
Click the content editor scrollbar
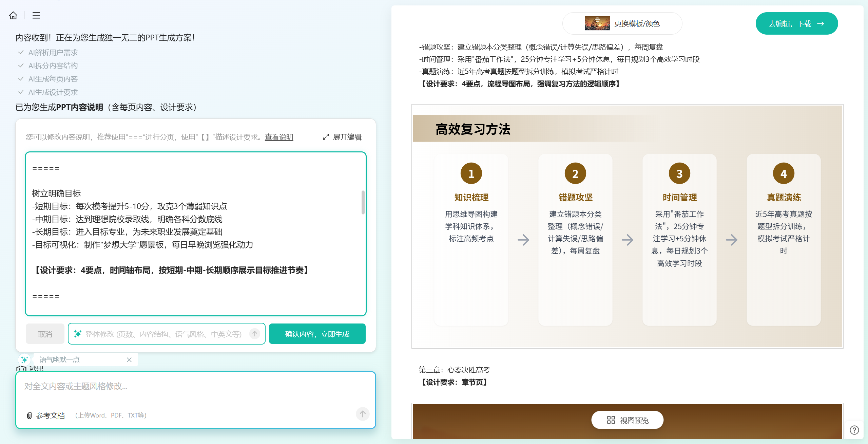pyautogui.click(x=363, y=202)
